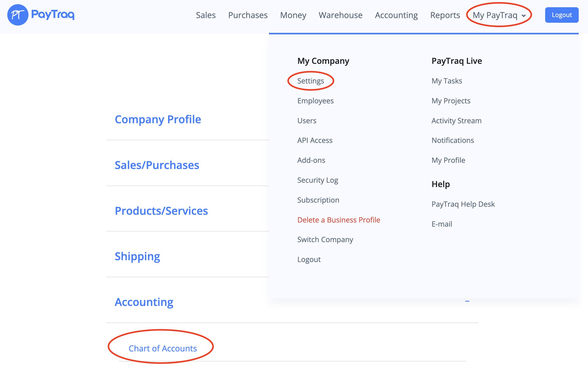The width and height of the screenshot is (588, 369).
Task: Open PayTraq Help Desk link
Action: (463, 204)
